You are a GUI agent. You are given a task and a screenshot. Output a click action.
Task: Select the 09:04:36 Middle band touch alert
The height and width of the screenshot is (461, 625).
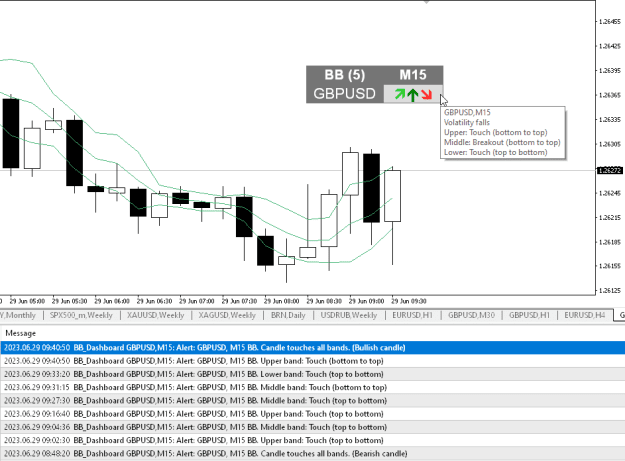(312, 427)
